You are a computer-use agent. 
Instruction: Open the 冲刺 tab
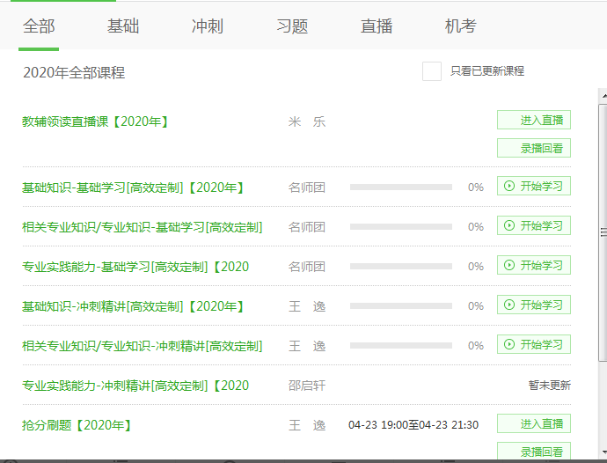[208, 25]
